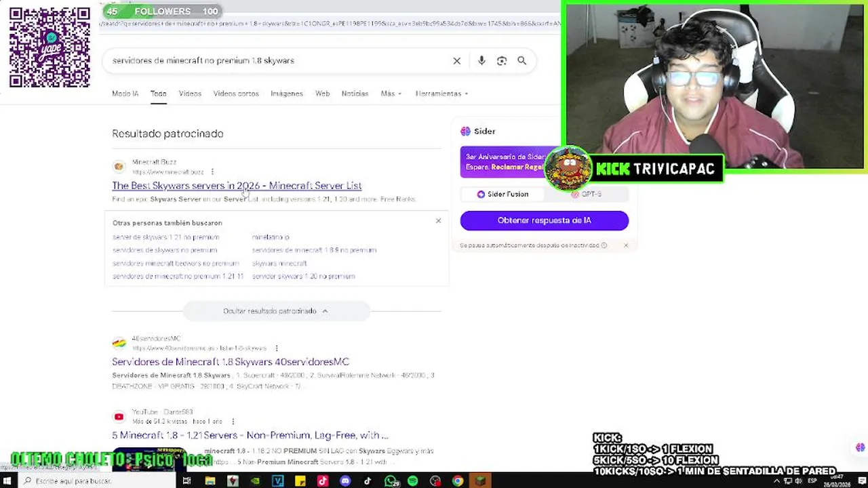Dismiss the 'Otras personas también buscaron' box
868x488 pixels.
pyautogui.click(x=438, y=221)
